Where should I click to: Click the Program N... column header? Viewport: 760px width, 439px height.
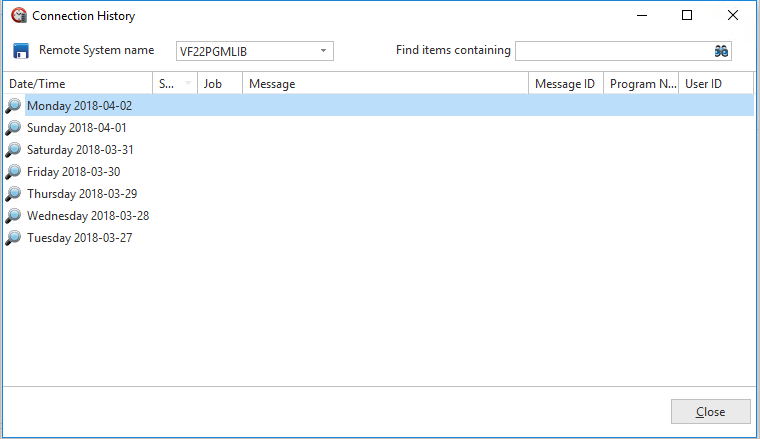[x=641, y=83]
